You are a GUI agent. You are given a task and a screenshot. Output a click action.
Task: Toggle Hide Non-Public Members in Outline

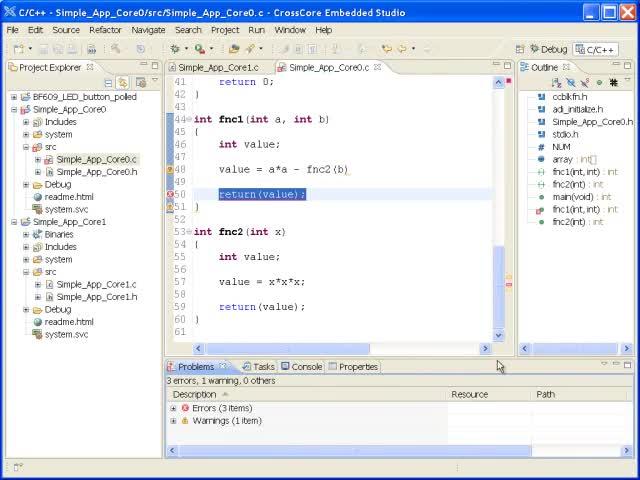tap(599, 83)
